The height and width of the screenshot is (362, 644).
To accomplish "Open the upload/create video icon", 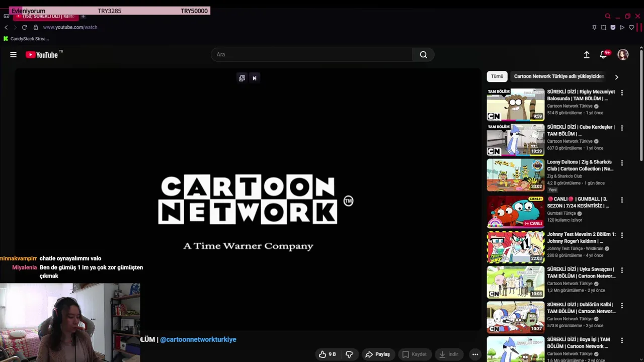I will click(587, 55).
